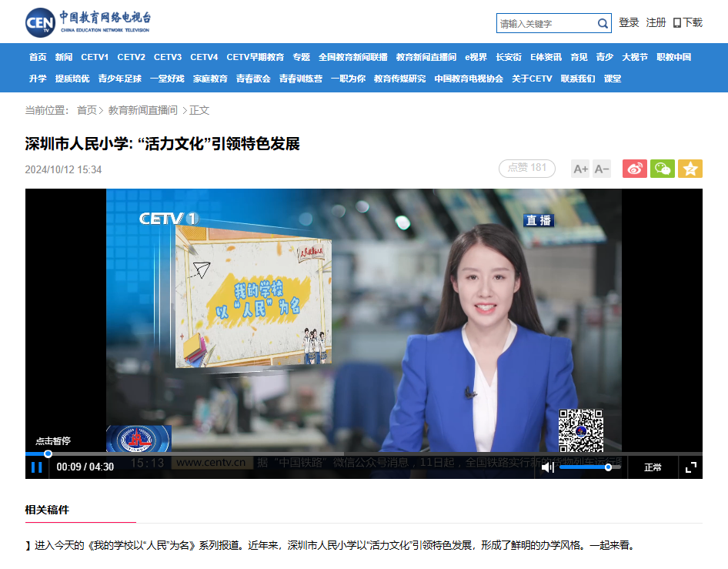728x569 pixels.
Task: Open the 正常 playback speed selector
Action: tap(653, 467)
